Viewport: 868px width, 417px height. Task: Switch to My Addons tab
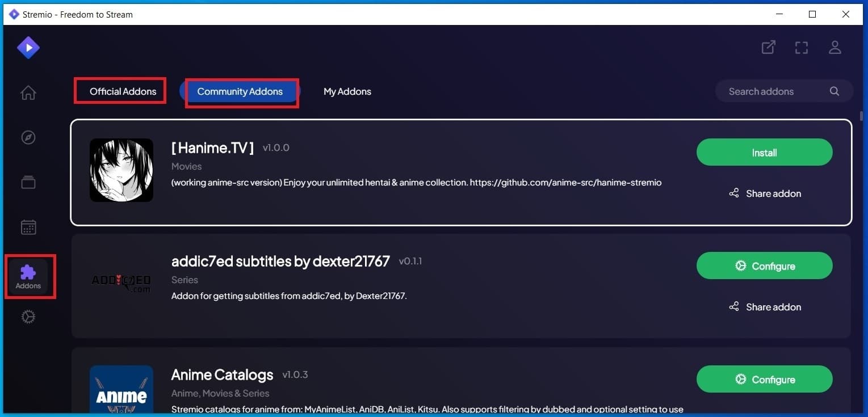pos(347,91)
